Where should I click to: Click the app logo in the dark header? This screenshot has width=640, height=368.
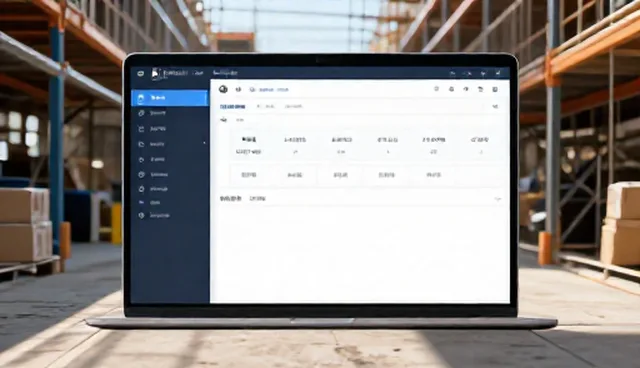156,73
